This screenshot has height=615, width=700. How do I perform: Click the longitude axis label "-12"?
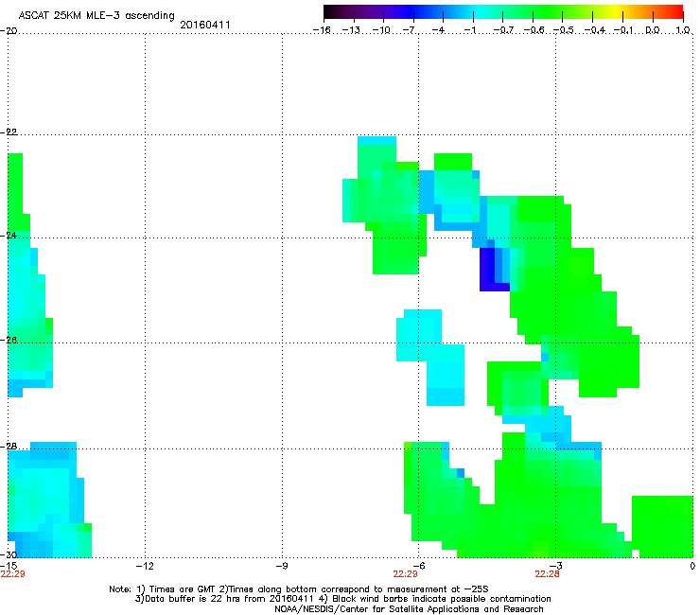pos(145,566)
